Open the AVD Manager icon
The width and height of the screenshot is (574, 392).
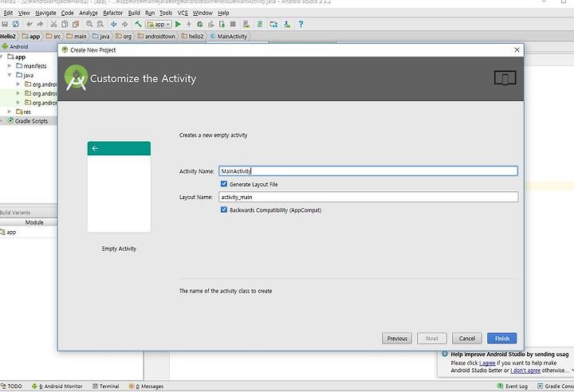point(246,24)
